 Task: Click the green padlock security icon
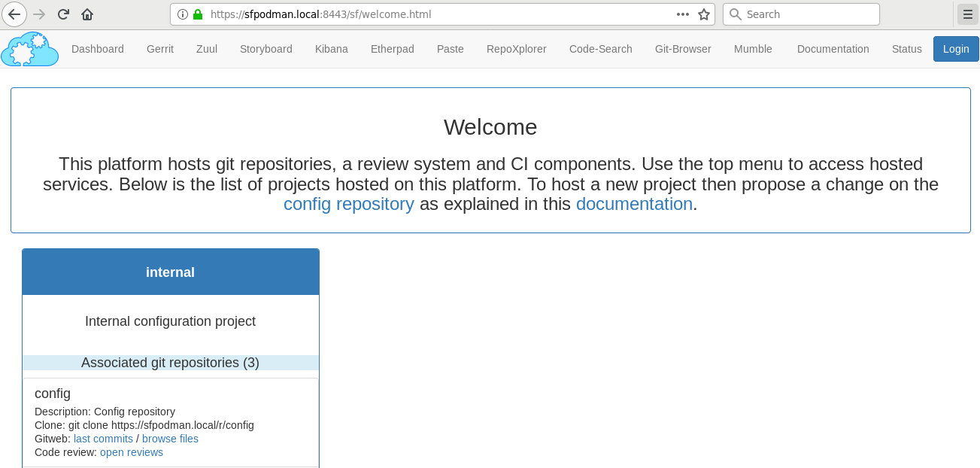coord(198,14)
